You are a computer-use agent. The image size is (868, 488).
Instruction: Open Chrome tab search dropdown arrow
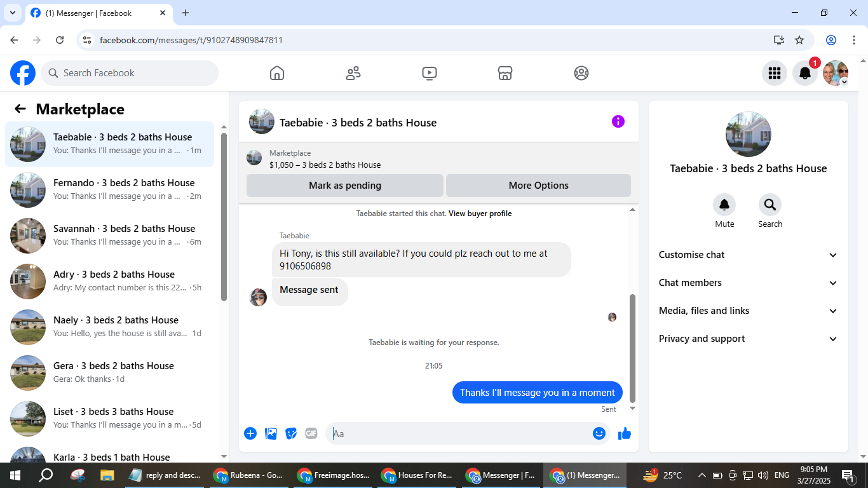[13, 13]
